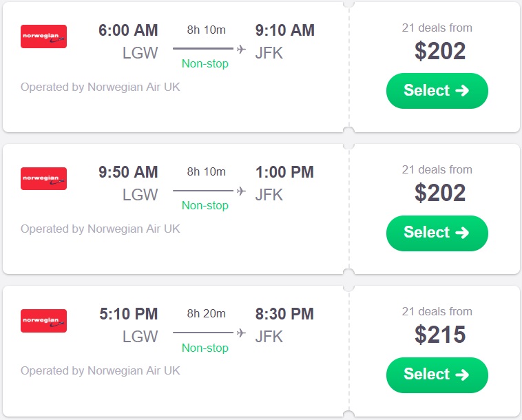
Task: Click "21 deals from" on second flight
Action: click(437, 170)
